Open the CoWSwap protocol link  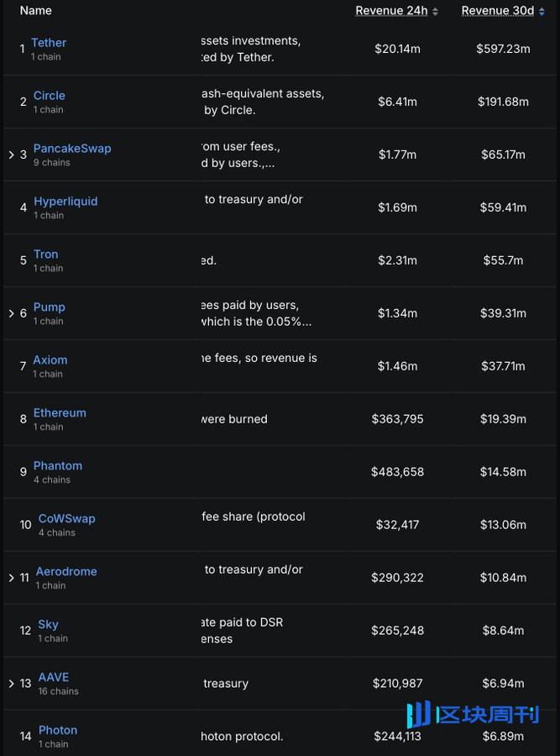click(67, 519)
